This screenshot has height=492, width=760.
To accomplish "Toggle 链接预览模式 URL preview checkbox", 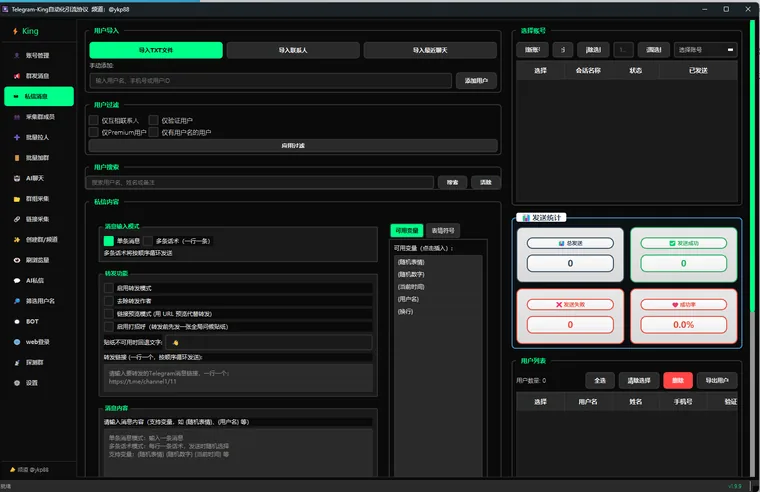I will [109, 314].
